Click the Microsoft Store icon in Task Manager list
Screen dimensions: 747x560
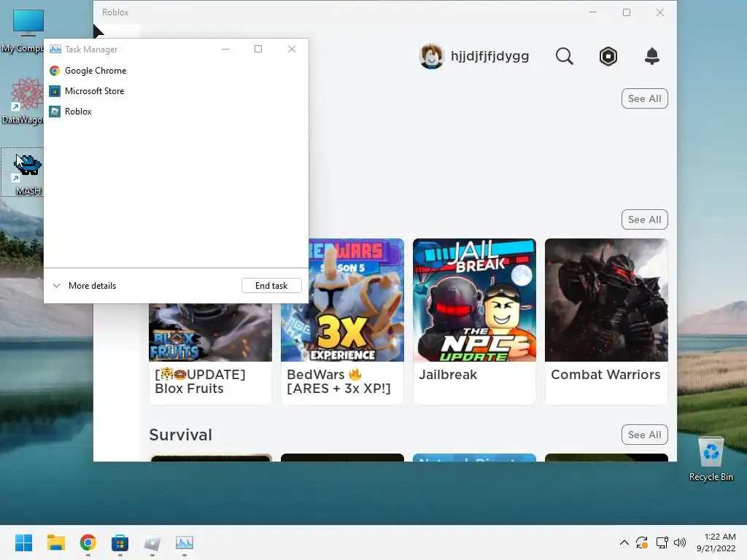coord(55,91)
